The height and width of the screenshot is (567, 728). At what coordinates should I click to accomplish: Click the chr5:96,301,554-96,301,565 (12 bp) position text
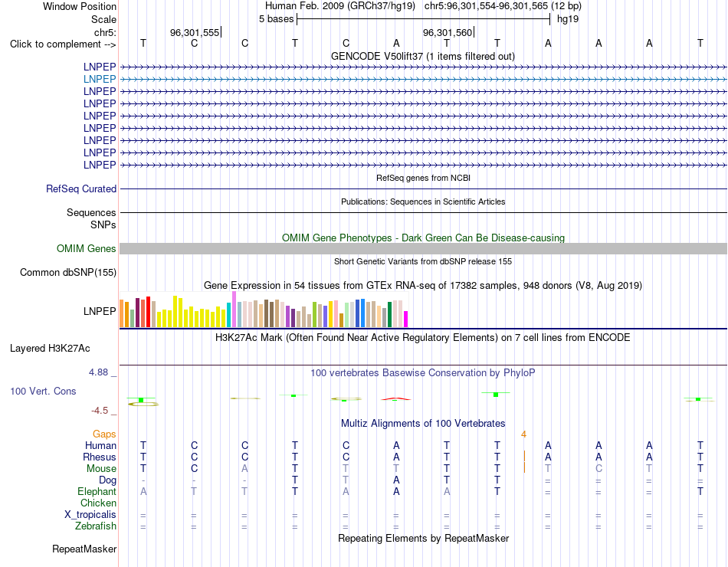pos(503,6)
